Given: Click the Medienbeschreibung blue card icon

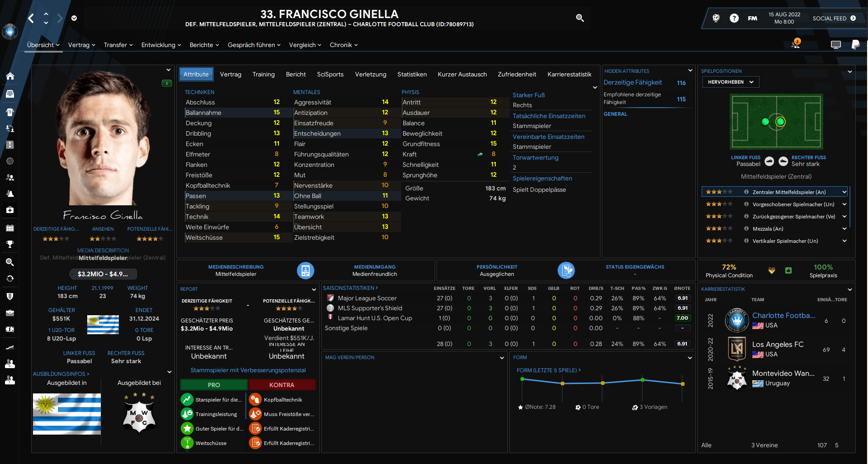Looking at the screenshot, I should [305, 270].
